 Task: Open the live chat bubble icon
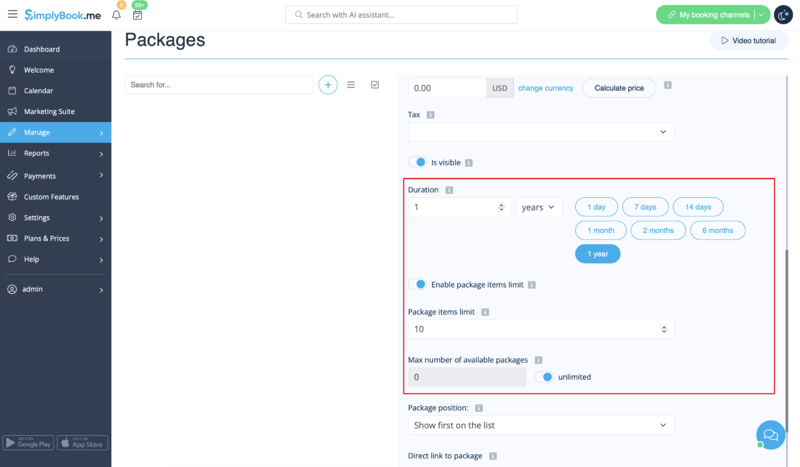[x=770, y=435]
